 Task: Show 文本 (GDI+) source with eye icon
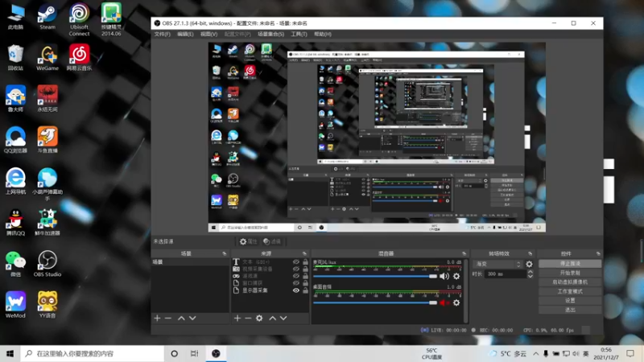pos(296,262)
